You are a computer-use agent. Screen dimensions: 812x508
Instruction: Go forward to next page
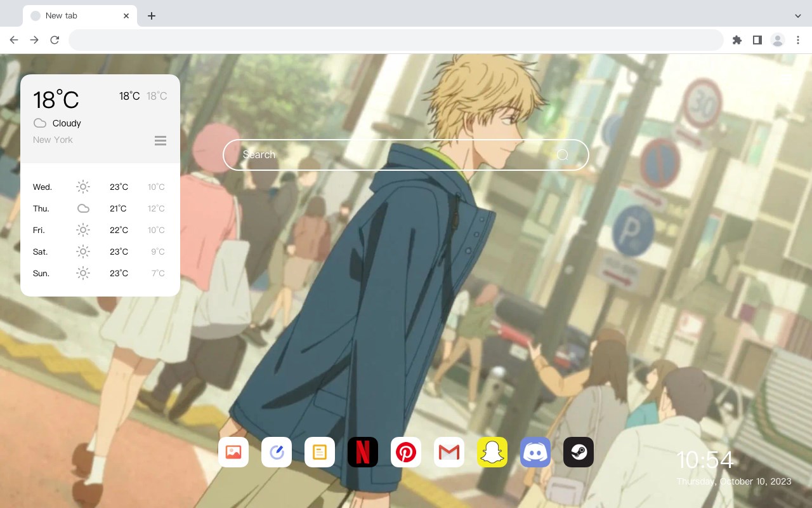[34, 40]
